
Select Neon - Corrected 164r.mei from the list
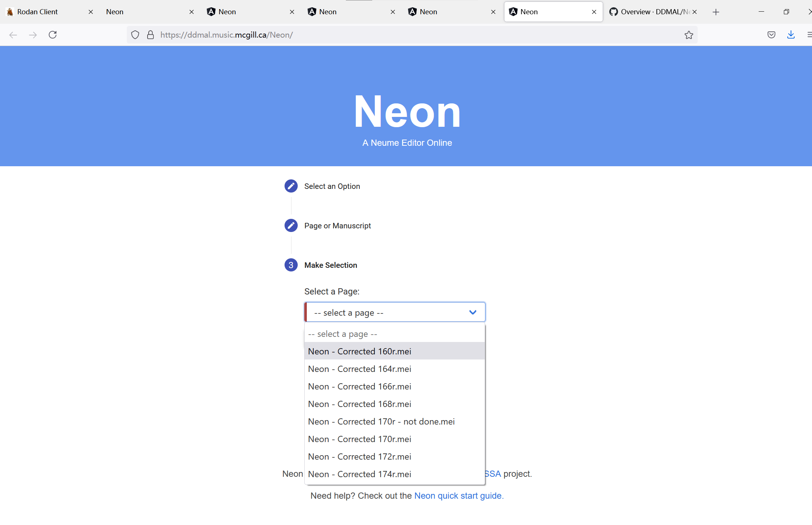pos(359,369)
